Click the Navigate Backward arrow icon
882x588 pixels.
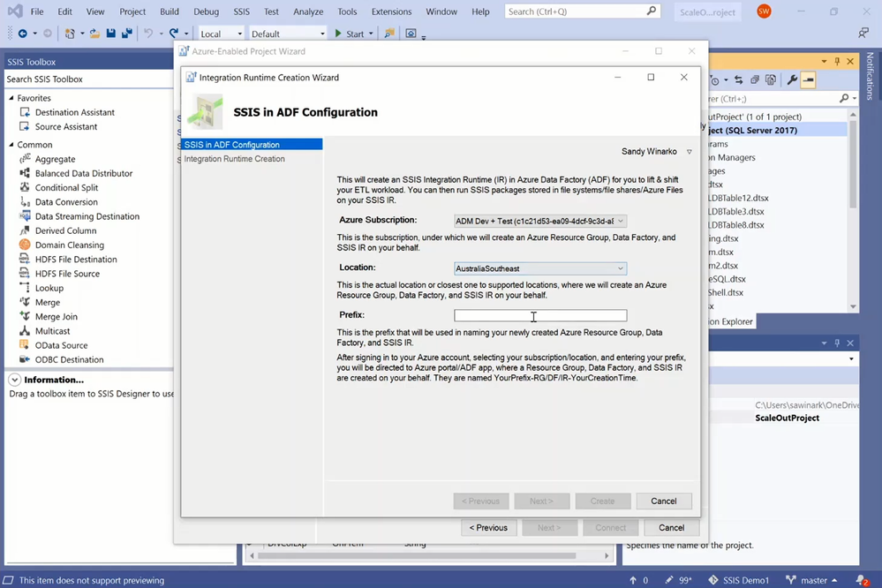point(22,34)
